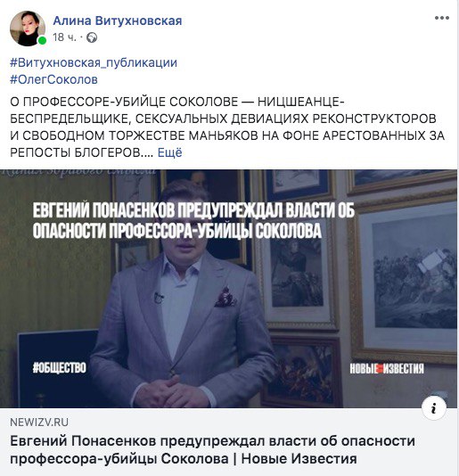459x476 pixels.
Task: Open the NEWIZV.RU source domain label
Action: point(39,423)
